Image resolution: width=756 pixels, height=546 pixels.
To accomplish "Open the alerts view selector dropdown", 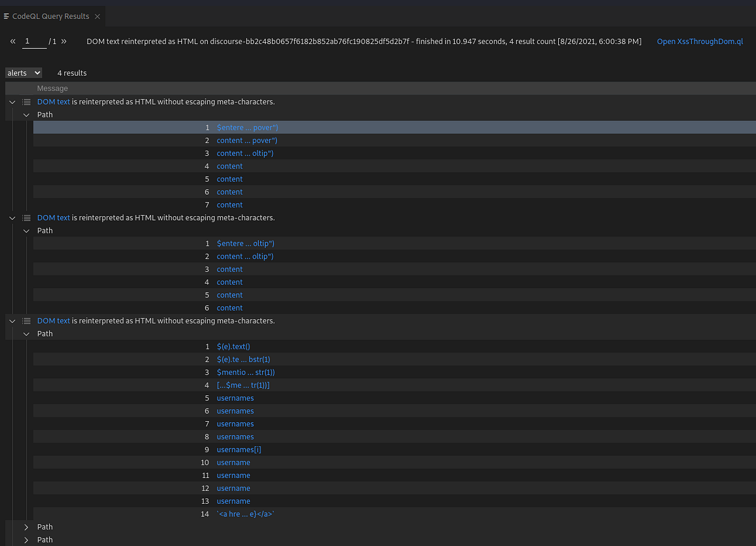I will pyautogui.click(x=23, y=73).
